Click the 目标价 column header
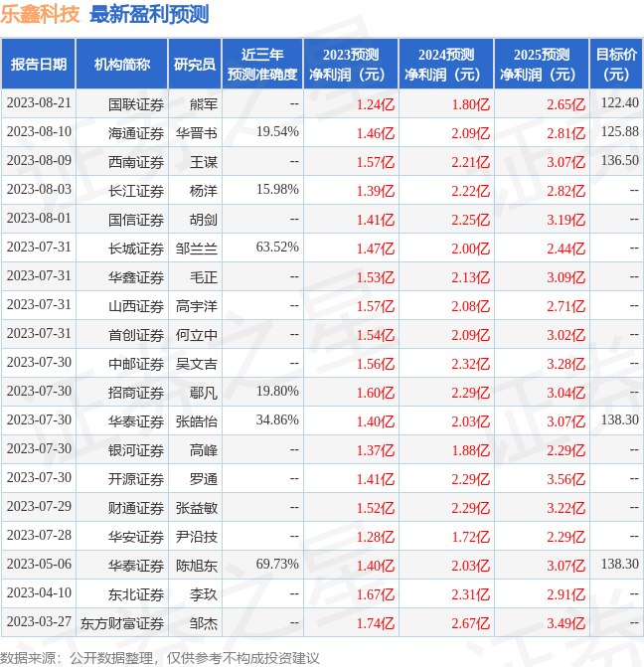This screenshot has height=667, width=644. (x=616, y=65)
